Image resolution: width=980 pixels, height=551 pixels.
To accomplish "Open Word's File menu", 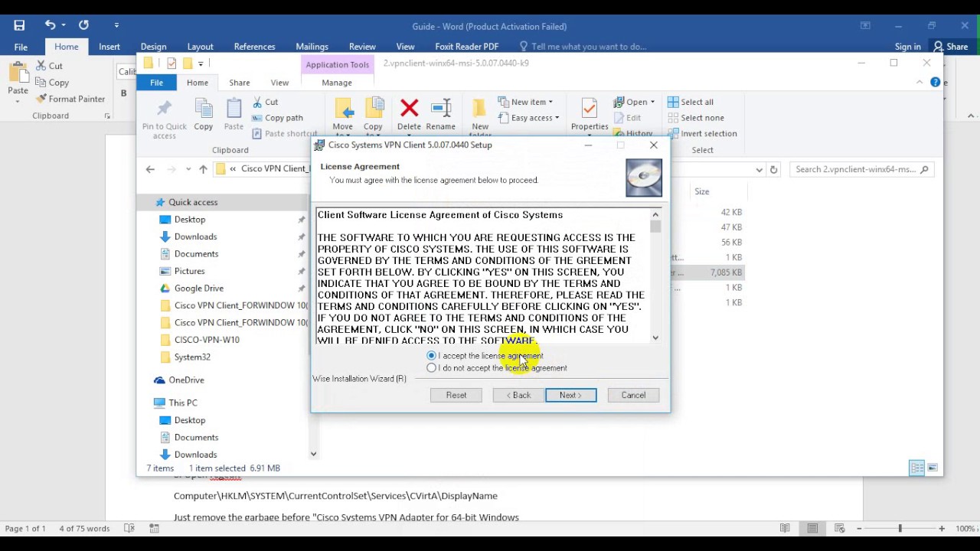I will tap(21, 47).
